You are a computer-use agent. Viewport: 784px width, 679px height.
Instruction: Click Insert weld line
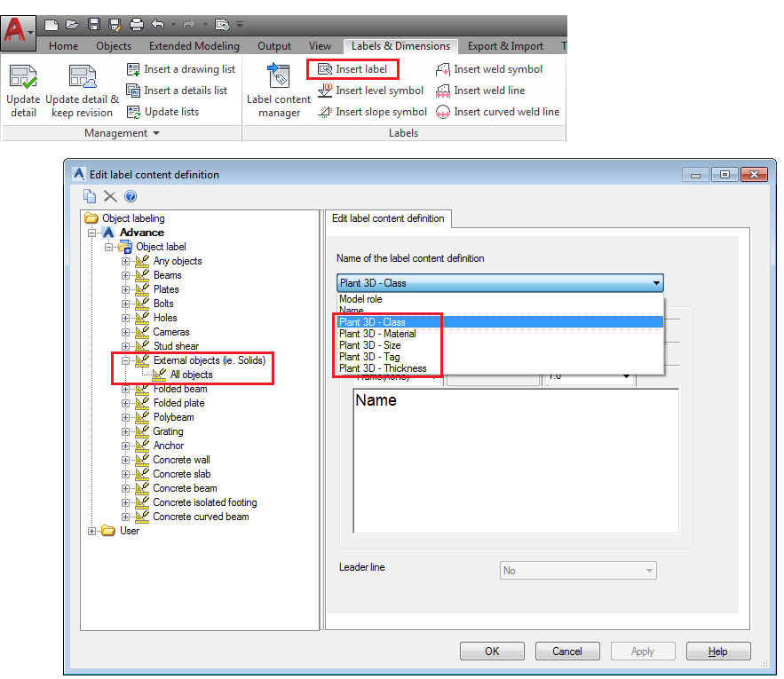pos(480,91)
